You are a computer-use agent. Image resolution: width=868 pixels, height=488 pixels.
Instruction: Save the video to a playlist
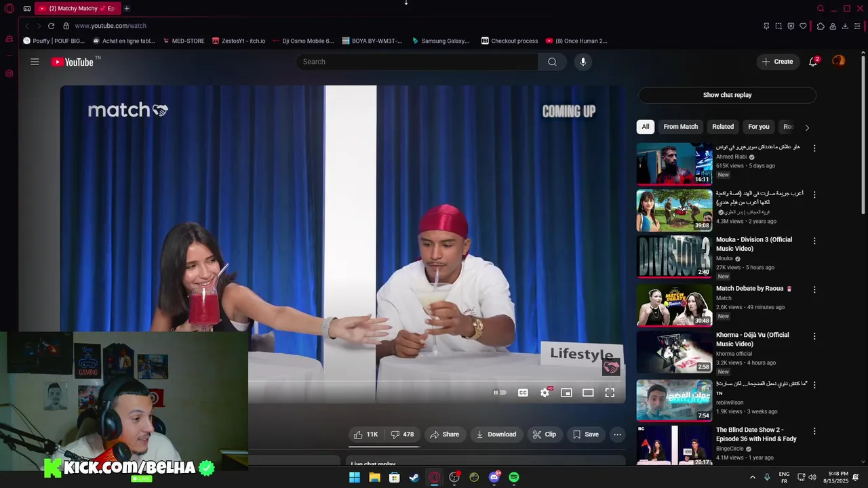586,434
